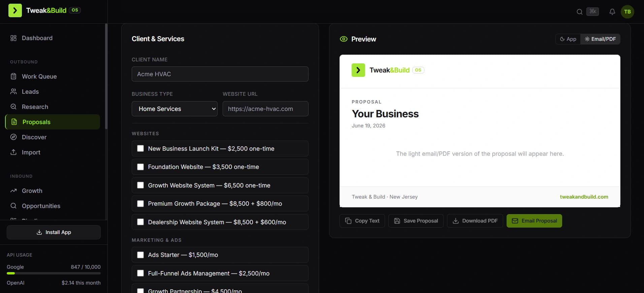Click the Discover compass icon
The image size is (644, 293).
[x=13, y=137]
